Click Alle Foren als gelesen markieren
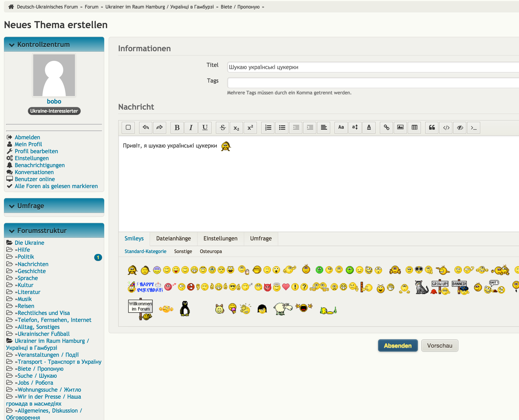519x420 pixels. pyautogui.click(x=56, y=186)
